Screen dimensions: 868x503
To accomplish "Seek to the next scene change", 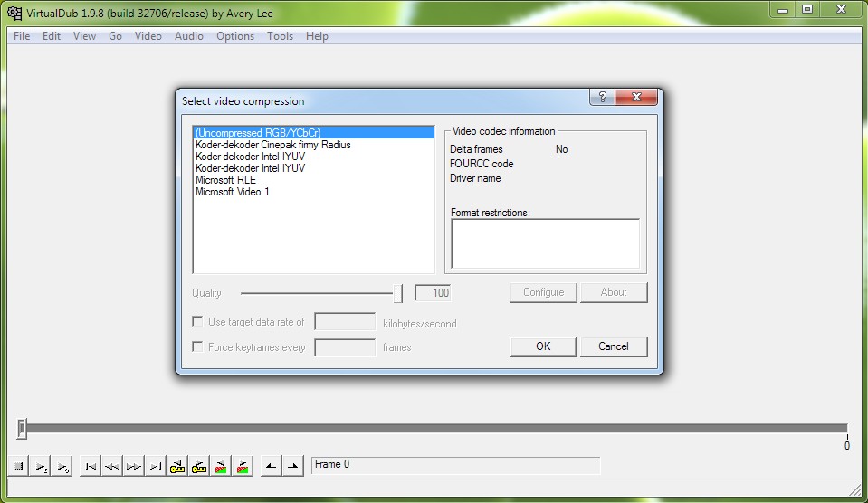I will pyautogui.click(x=243, y=467).
